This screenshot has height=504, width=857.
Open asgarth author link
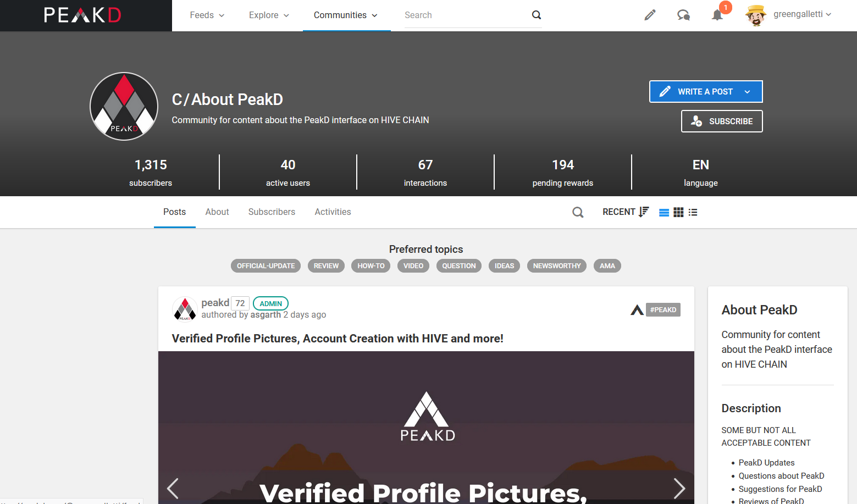pyautogui.click(x=266, y=315)
